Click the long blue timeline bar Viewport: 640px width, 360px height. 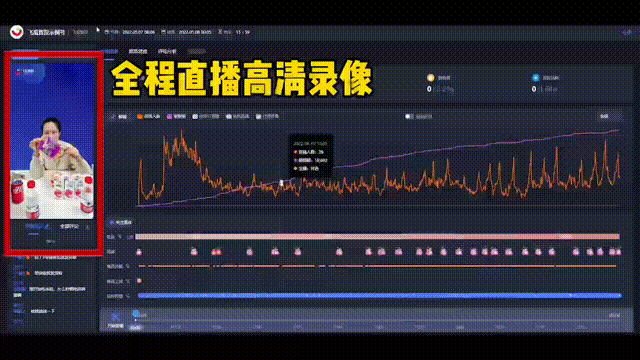click(380, 296)
